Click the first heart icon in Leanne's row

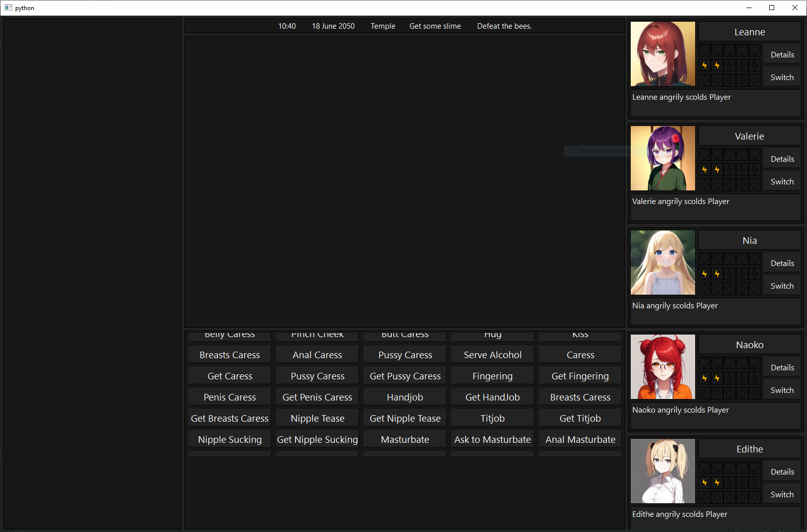(704, 50)
